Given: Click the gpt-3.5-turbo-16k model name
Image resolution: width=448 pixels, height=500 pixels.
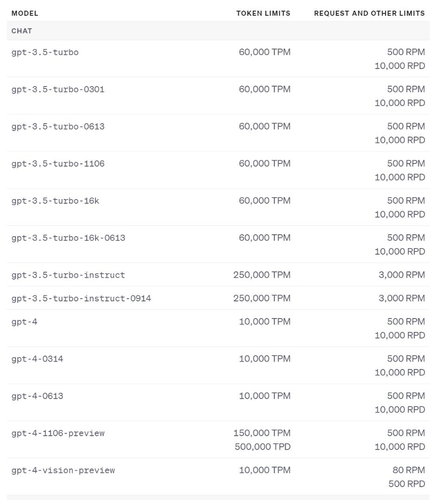Looking at the screenshot, I should [55, 201].
